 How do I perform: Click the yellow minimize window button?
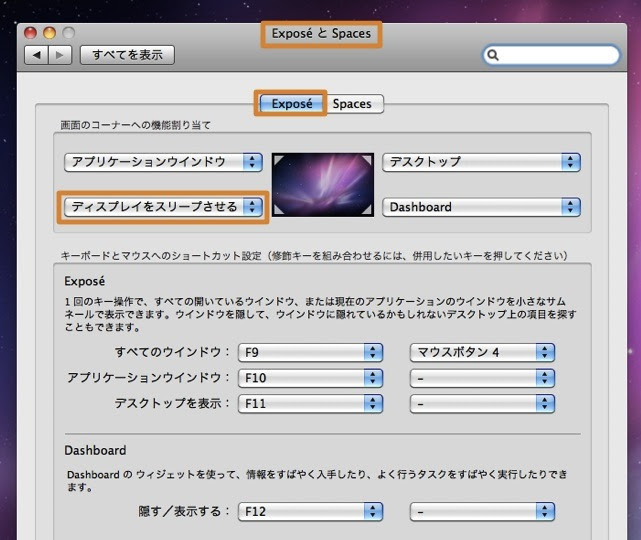pyautogui.click(x=49, y=33)
